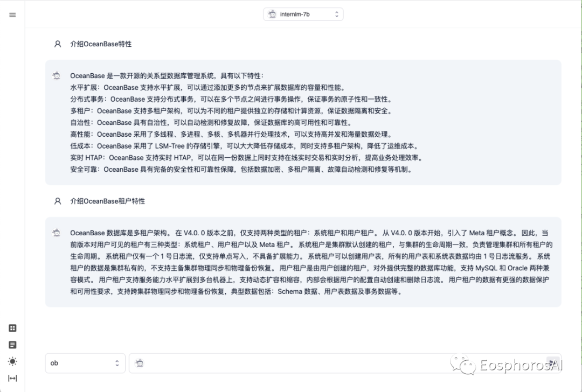Click the expand-width icon at the sidebar bottom

(12, 379)
